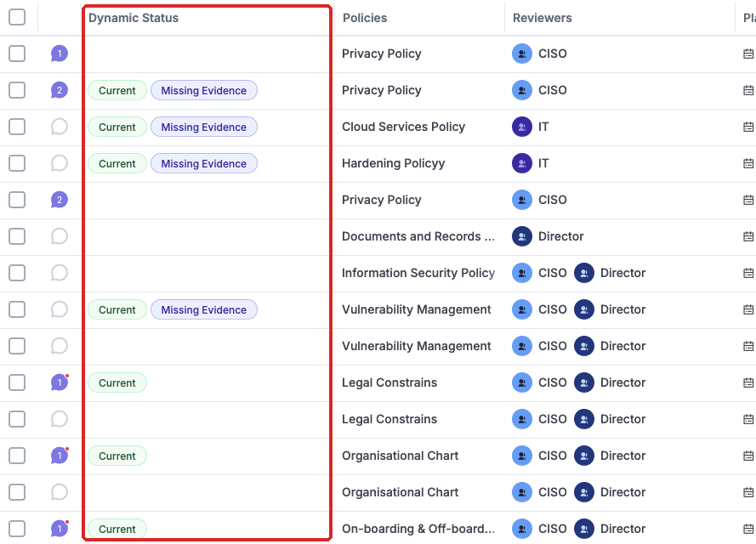Screen dimensions: 756x544
Task: Sort by the Dynamic Status column header
Action: [x=134, y=18]
